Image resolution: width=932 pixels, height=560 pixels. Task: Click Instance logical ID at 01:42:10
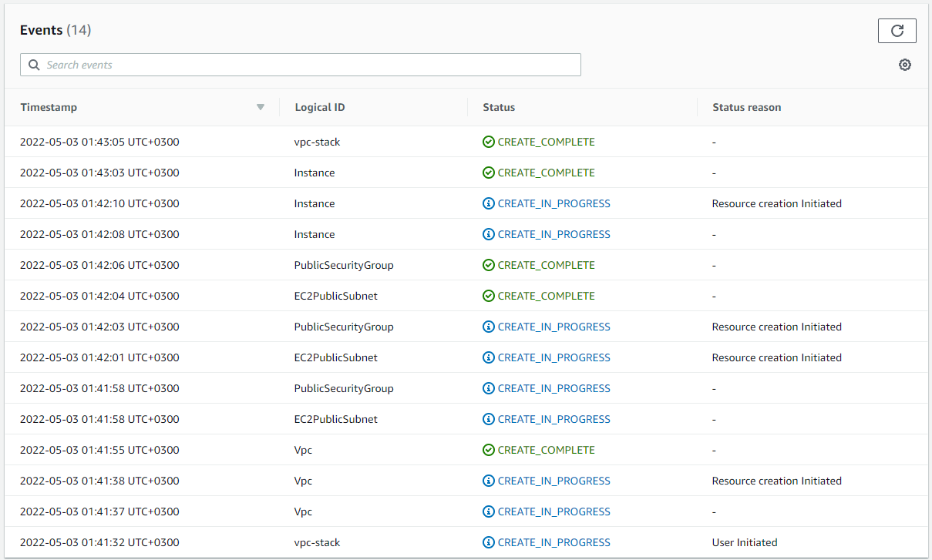click(x=315, y=203)
